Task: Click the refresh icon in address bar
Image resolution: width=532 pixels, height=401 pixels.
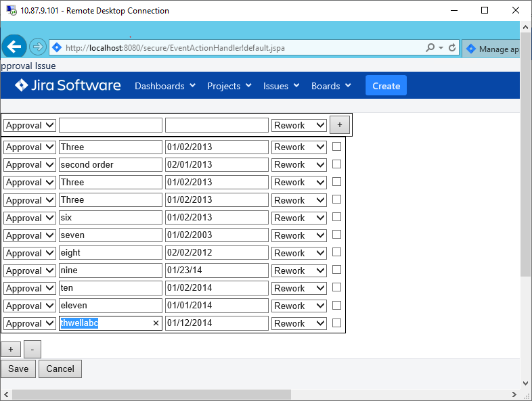Action: pyautogui.click(x=452, y=48)
